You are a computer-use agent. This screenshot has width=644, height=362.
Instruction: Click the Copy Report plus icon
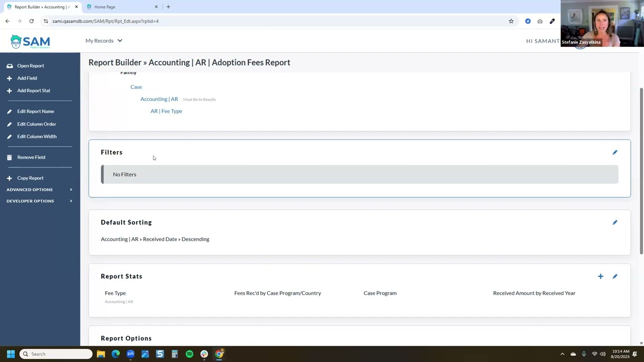9,178
